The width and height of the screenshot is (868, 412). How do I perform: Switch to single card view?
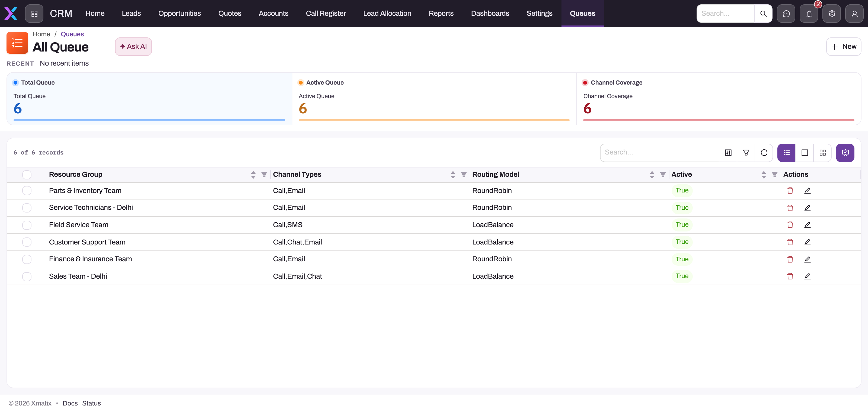pos(805,153)
